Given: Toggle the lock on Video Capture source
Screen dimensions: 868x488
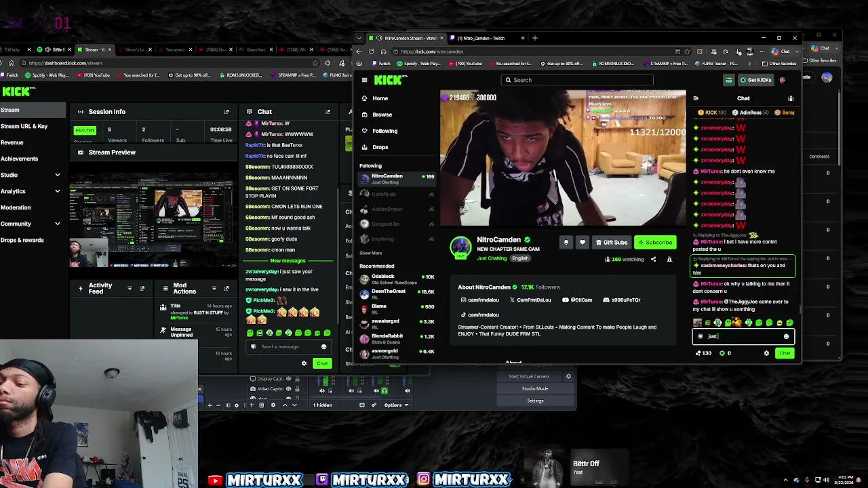Looking at the screenshot, I should click(x=298, y=389).
